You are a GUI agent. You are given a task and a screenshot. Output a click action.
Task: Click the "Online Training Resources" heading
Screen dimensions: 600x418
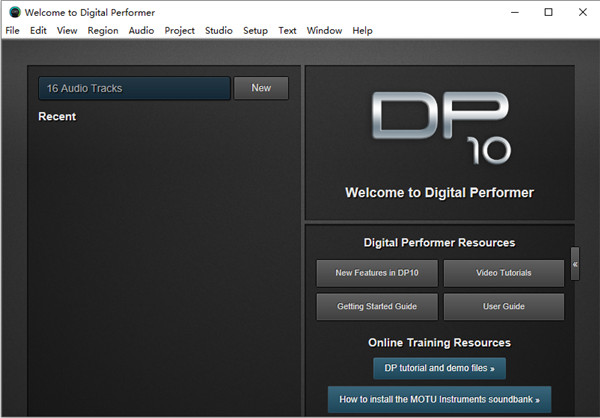(x=439, y=343)
